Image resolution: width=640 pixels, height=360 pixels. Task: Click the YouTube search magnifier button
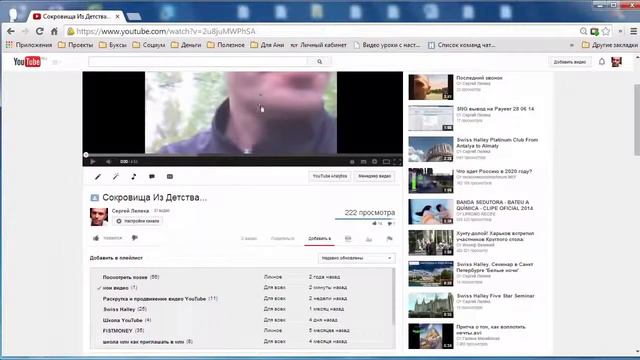point(319,62)
